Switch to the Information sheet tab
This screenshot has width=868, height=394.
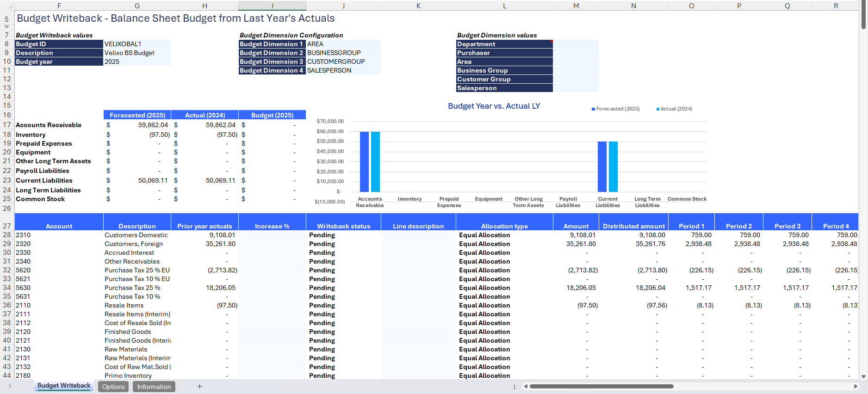(154, 387)
